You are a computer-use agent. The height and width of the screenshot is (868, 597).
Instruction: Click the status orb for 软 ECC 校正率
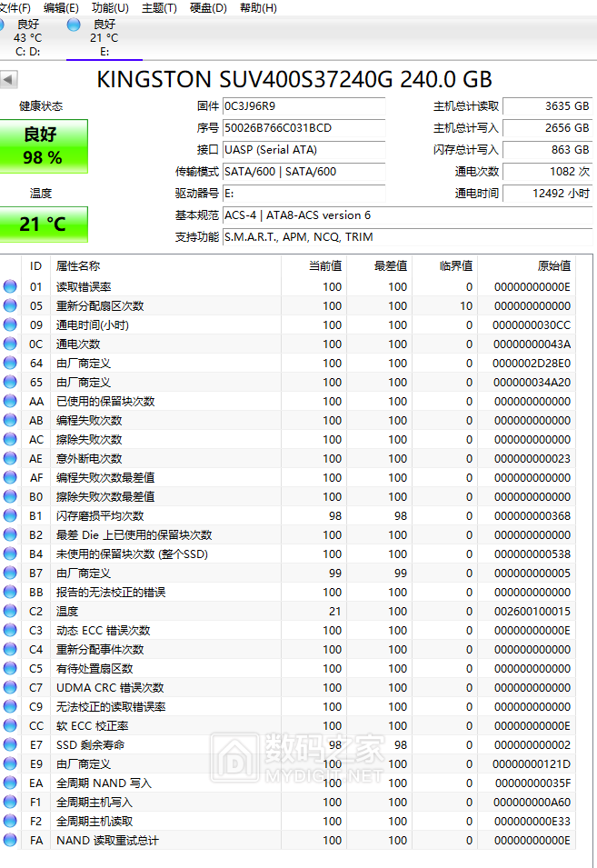[x=10, y=725]
